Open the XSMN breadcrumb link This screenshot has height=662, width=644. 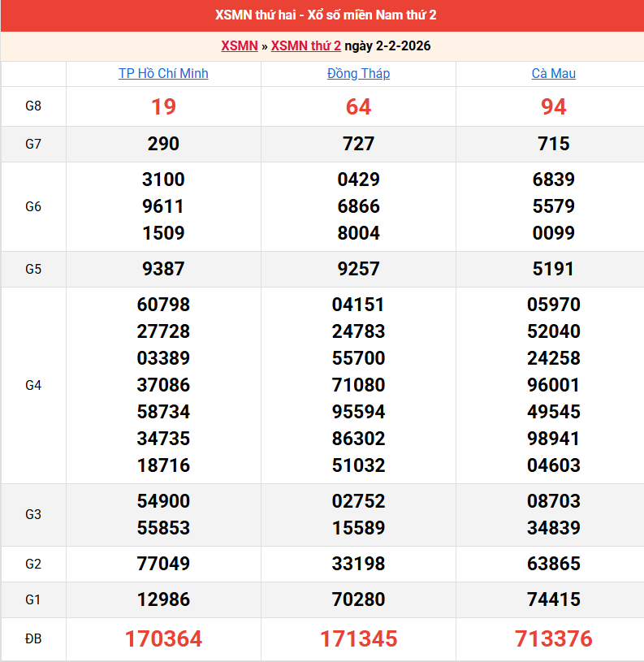239,45
